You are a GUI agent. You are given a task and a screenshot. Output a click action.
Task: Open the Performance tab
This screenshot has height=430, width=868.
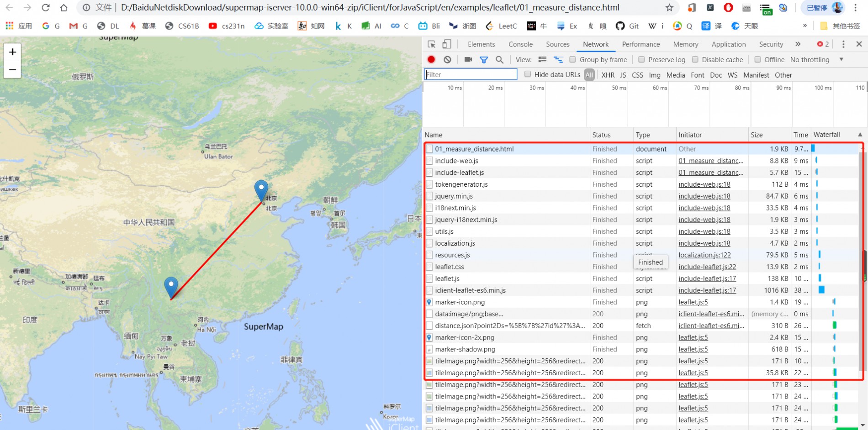(640, 44)
